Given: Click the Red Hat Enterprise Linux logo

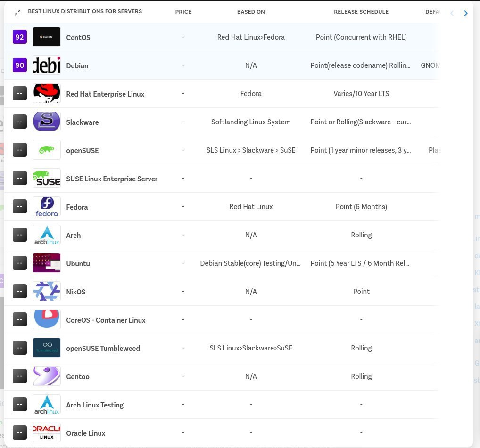Looking at the screenshot, I should tap(47, 93).
